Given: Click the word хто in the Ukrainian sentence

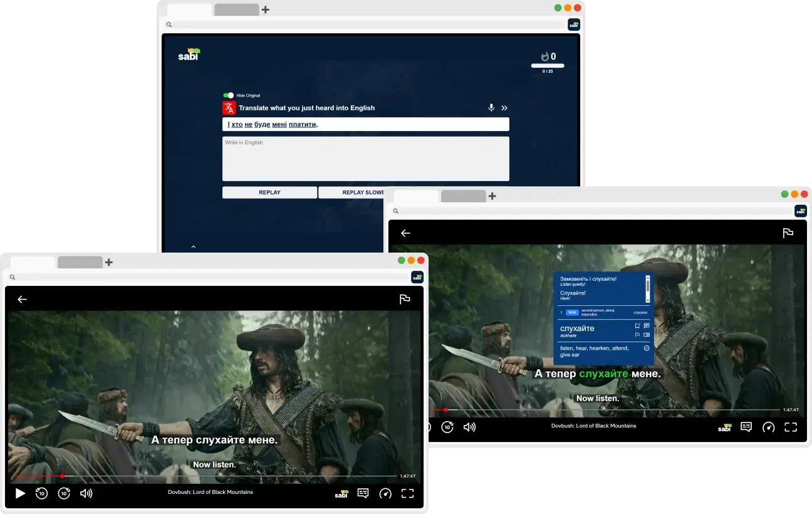Looking at the screenshot, I should click(237, 124).
